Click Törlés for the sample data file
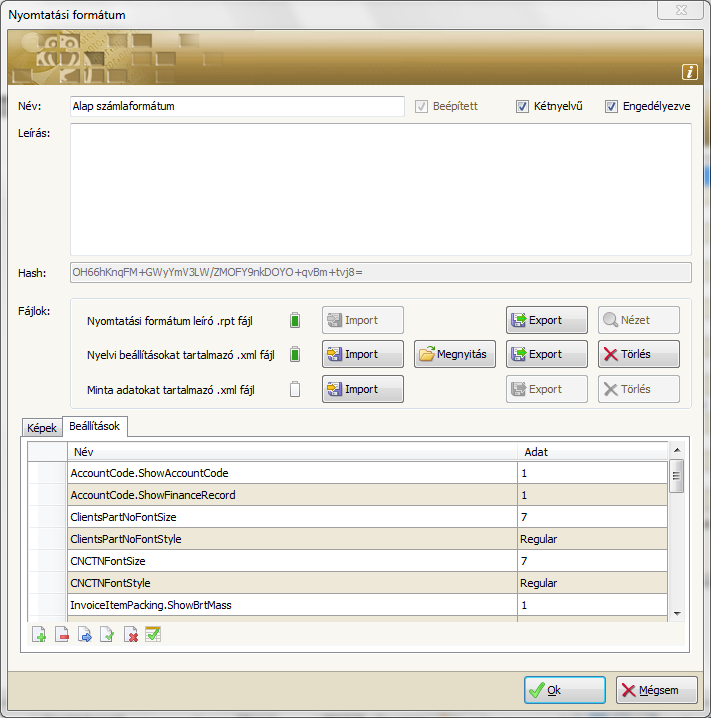Image resolution: width=711 pixels, height=718 pixels. point(639,389)
